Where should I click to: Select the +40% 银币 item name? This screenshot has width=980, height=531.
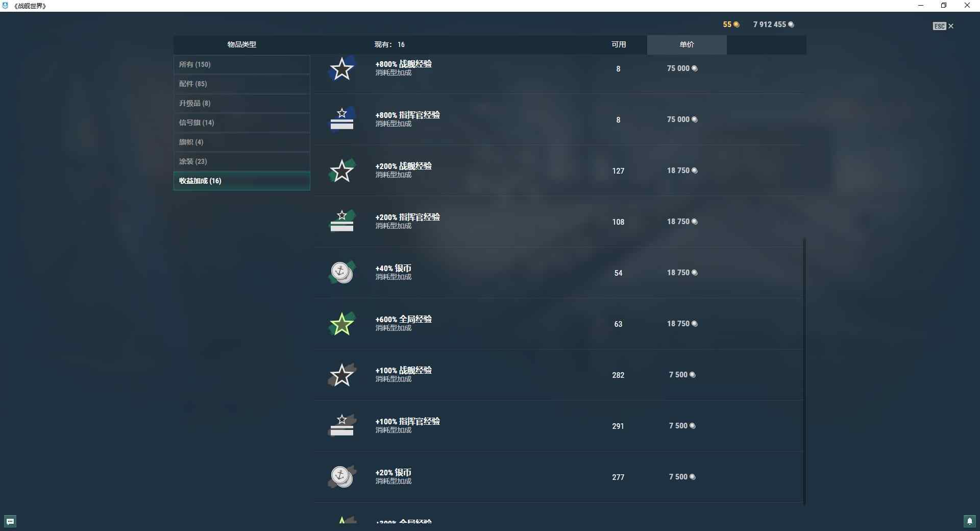(394, 268)
